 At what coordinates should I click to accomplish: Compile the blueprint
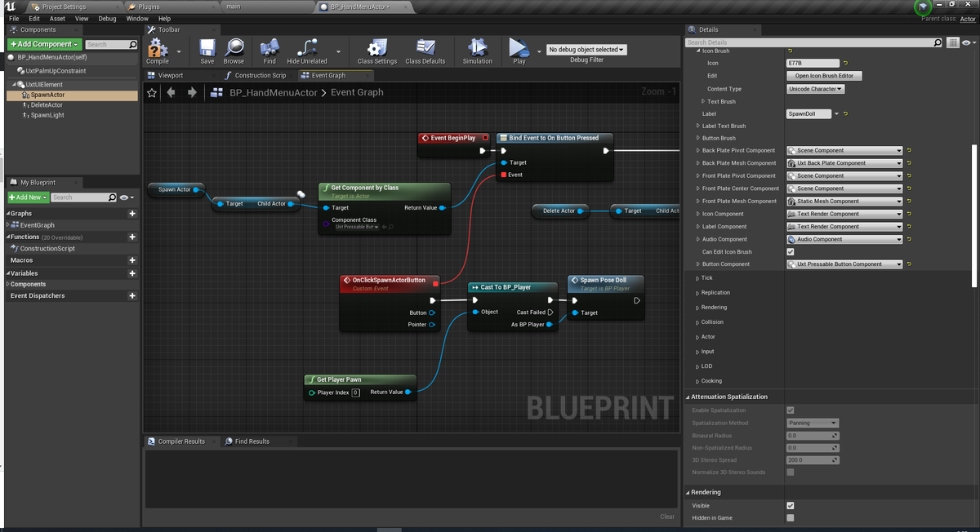158,51
